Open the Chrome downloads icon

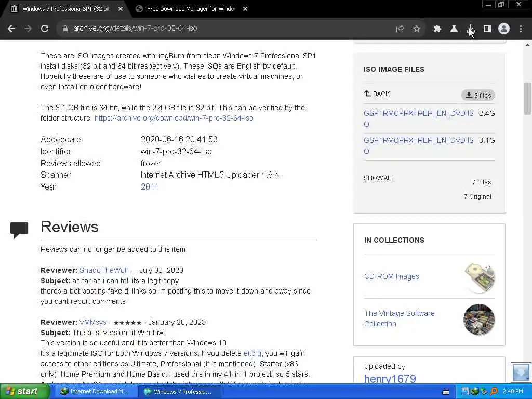point(471,29)
